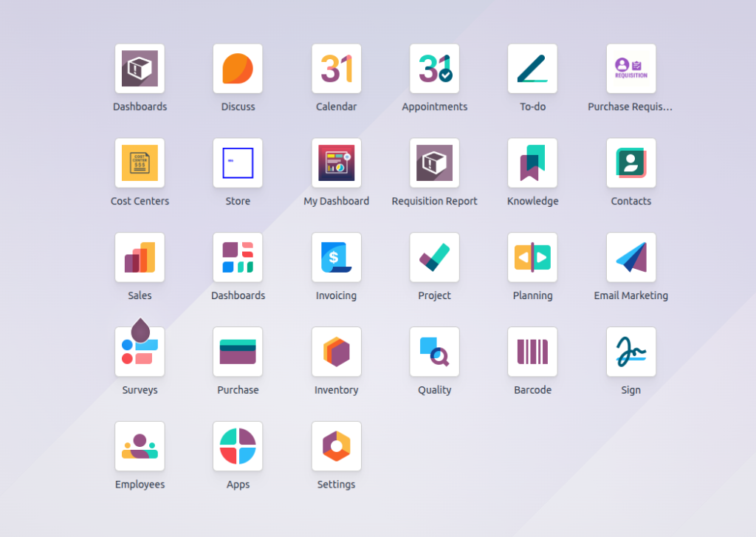Launch the Calendar app icon

(x=336, y=69)
